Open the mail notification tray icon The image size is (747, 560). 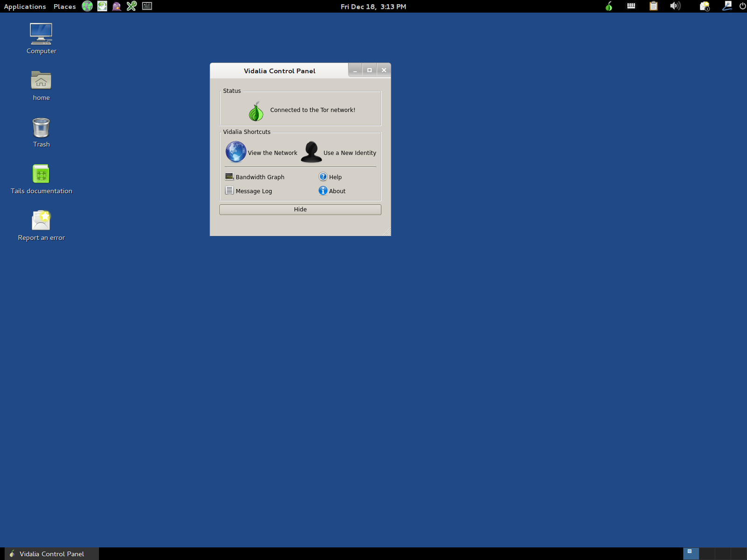pos(705,6)
